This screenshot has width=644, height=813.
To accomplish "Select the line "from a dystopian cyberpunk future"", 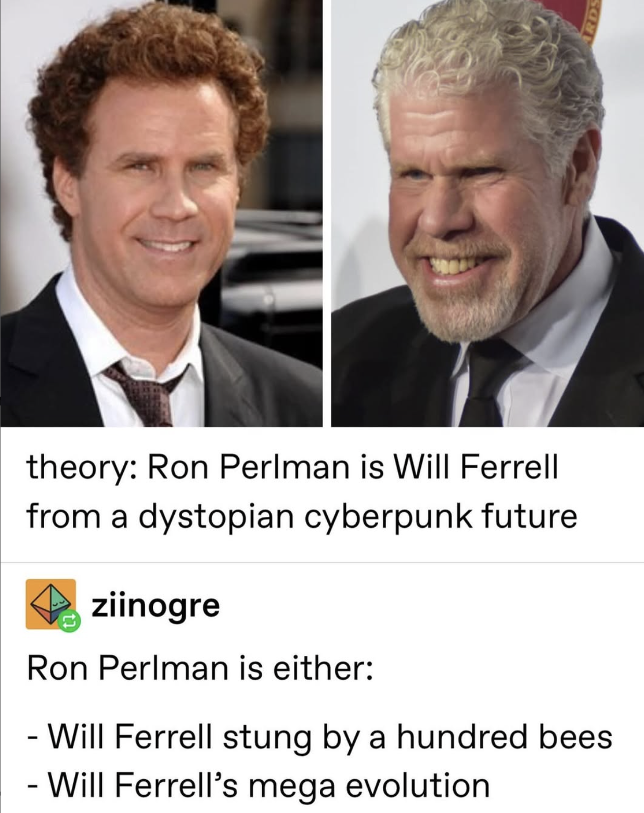I will pyautogui.click(x=302, y=516).
